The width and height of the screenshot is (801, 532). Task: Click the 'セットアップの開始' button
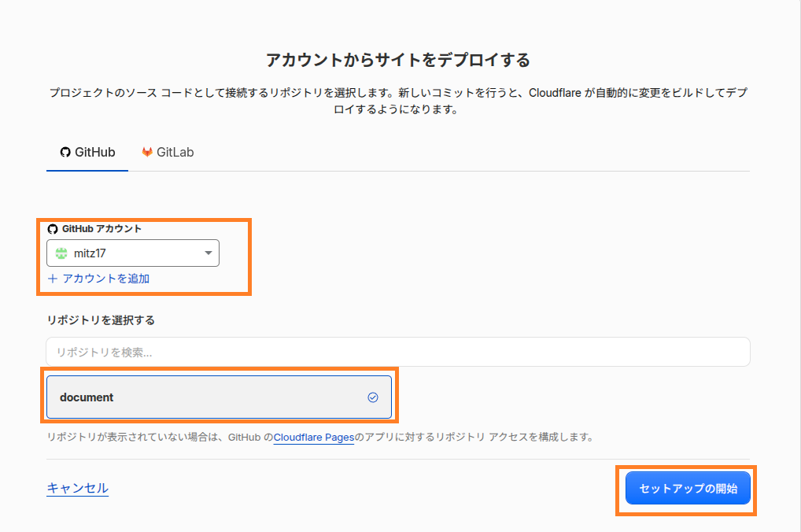click(x=688, y=488)
